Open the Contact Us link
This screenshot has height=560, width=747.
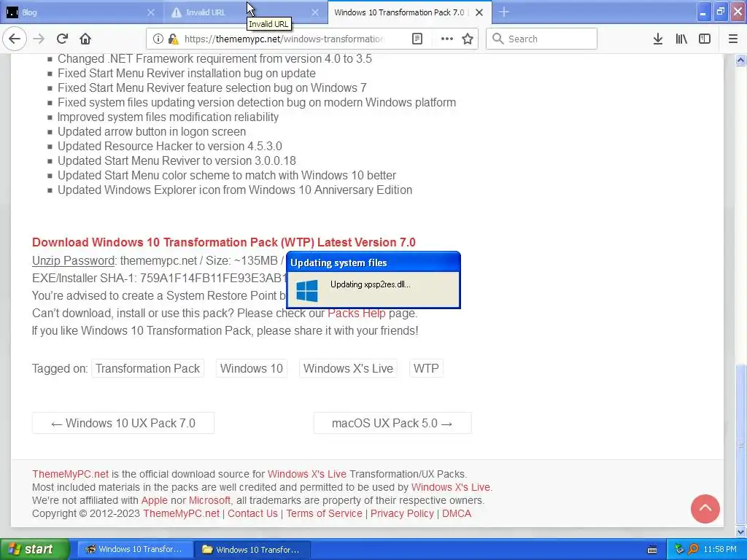point(252,514)
